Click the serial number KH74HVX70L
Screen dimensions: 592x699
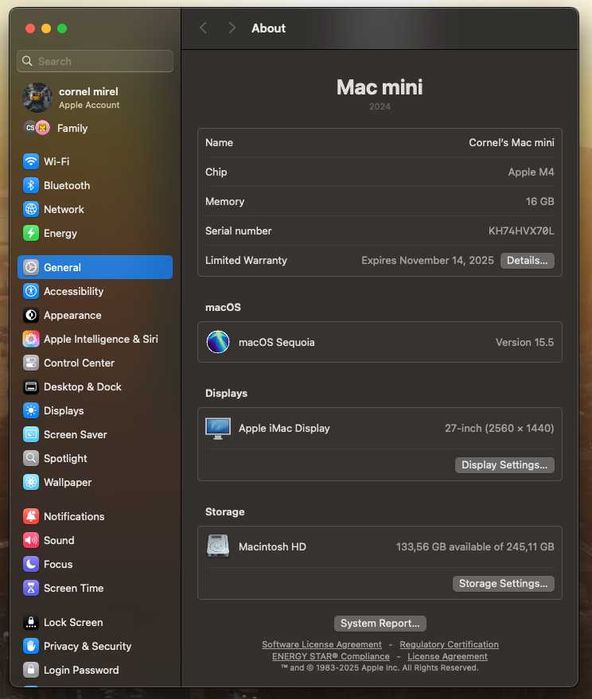pos(521,231)
